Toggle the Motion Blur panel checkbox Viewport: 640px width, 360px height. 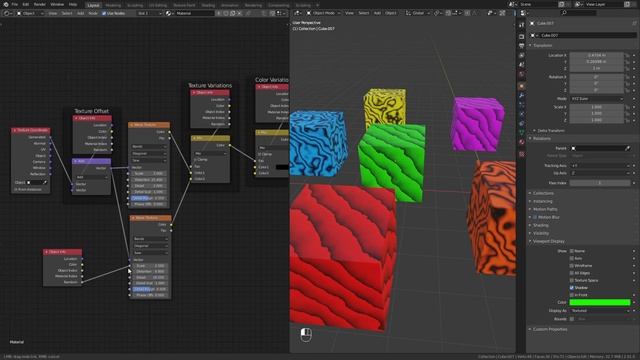(535, 217)
